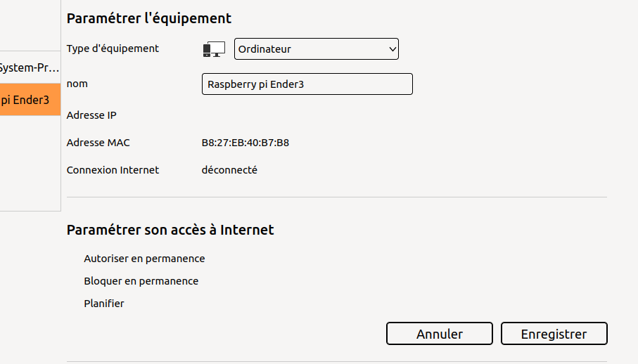
Task: Open the Ordinateur device type dropdown
Action: point(316,49)
